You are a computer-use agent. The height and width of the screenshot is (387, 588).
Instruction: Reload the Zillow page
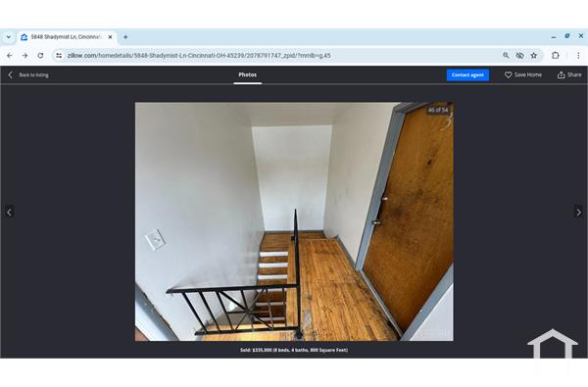40,56
